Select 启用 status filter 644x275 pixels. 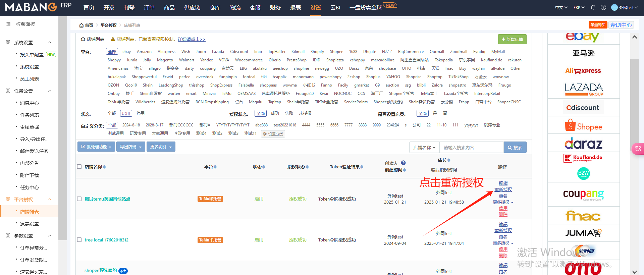click(126, 113)
